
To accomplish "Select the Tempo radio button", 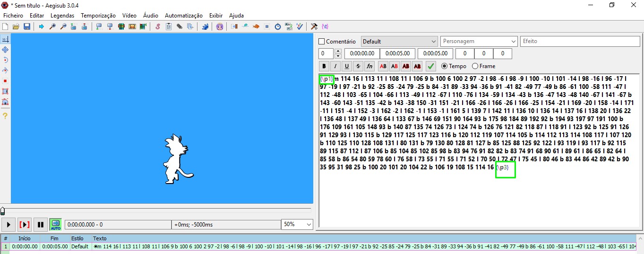I will click(x=444, y=66).
